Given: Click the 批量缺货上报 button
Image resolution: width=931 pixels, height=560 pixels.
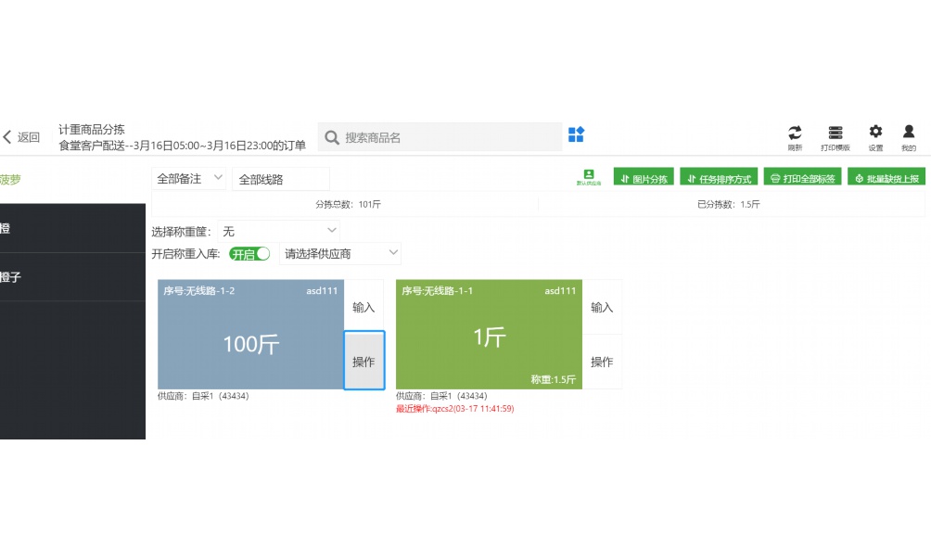Looking at the screenshot, I should 886,176.
